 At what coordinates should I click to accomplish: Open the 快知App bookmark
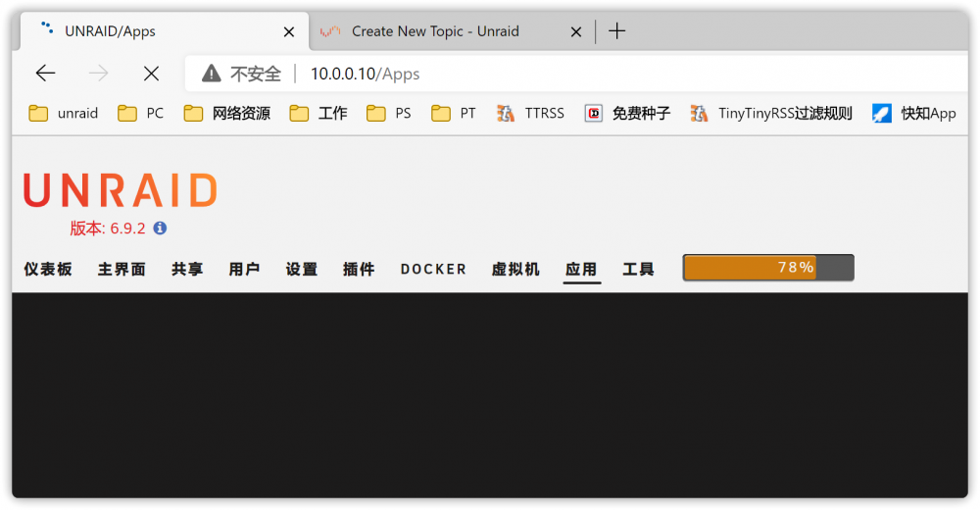click(x=913, y=113)
